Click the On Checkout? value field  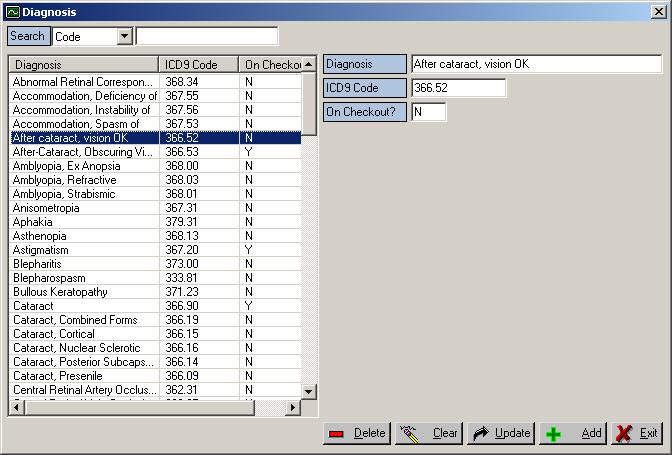tap(428, 112)
